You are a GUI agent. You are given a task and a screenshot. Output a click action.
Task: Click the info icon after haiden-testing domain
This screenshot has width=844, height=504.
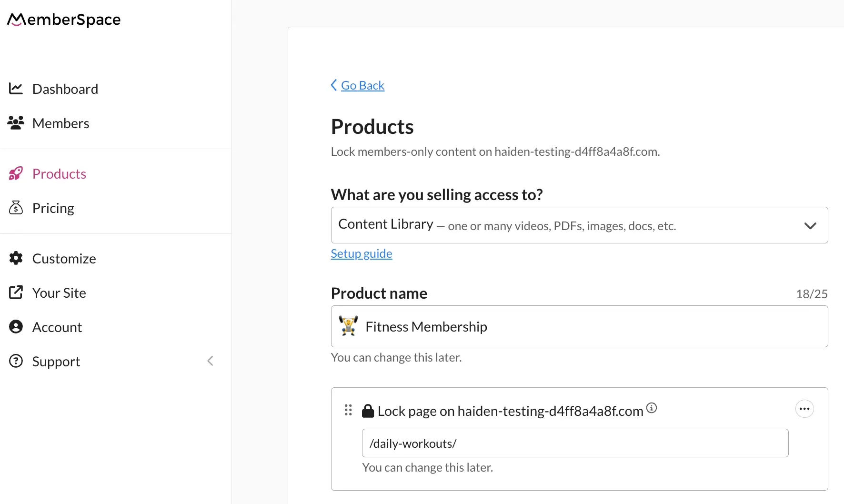(x=652, y=408)
